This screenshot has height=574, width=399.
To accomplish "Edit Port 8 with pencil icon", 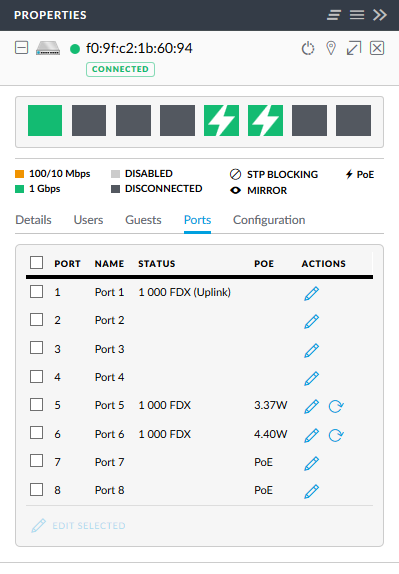I will point(312,491).
